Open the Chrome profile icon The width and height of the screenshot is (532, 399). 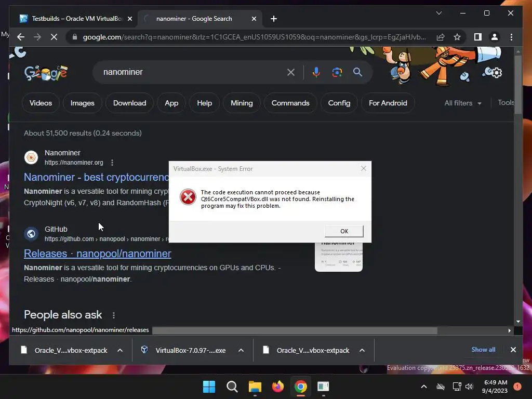(x=495, y=37)
